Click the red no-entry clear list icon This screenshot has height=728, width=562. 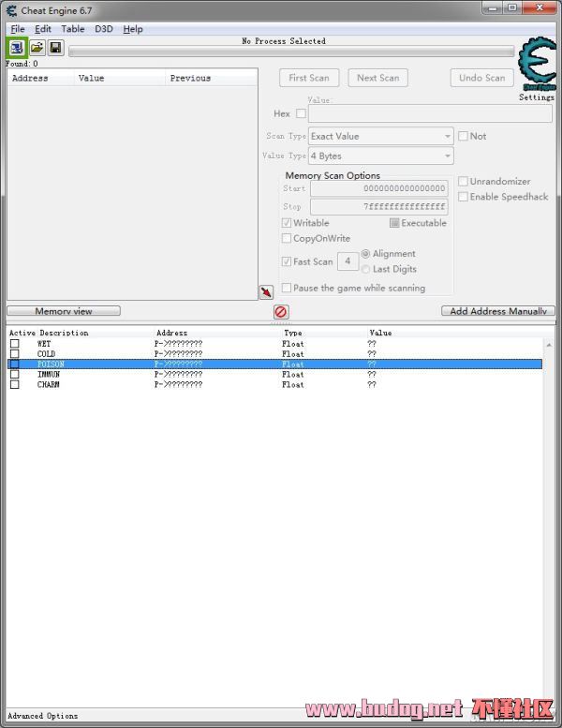pos(281,312)
